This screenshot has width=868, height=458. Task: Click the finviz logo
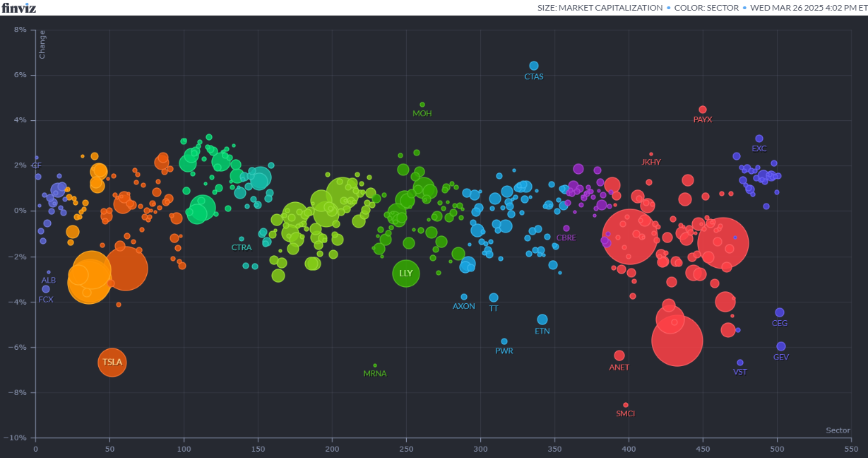(18, 8)
